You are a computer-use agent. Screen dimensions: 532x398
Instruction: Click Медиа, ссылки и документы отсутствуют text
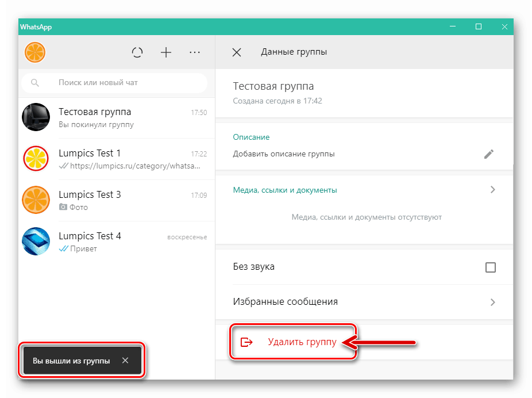(367, 217)
